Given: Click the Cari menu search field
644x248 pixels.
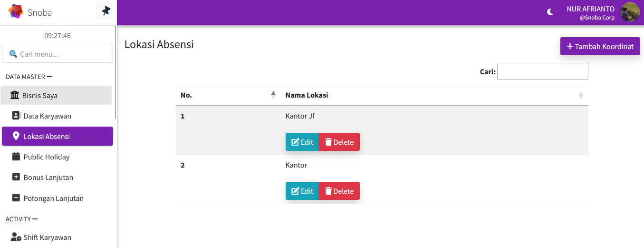Looking at the screenshot, I should coord(58,54).
